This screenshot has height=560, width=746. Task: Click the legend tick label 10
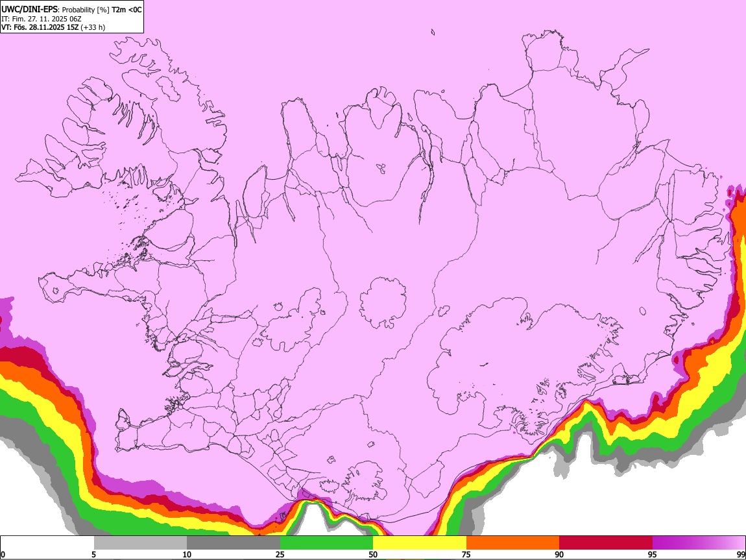pos(187,554)
